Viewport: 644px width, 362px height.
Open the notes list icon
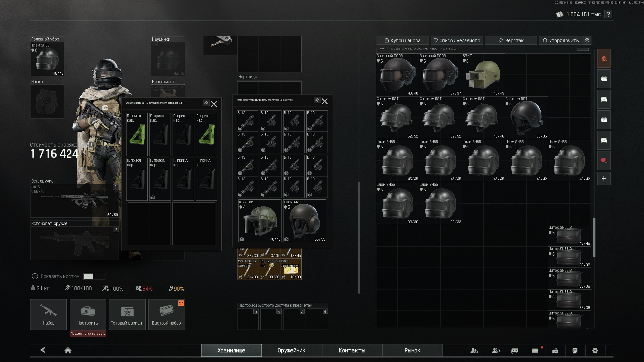(x=575, y=350)
